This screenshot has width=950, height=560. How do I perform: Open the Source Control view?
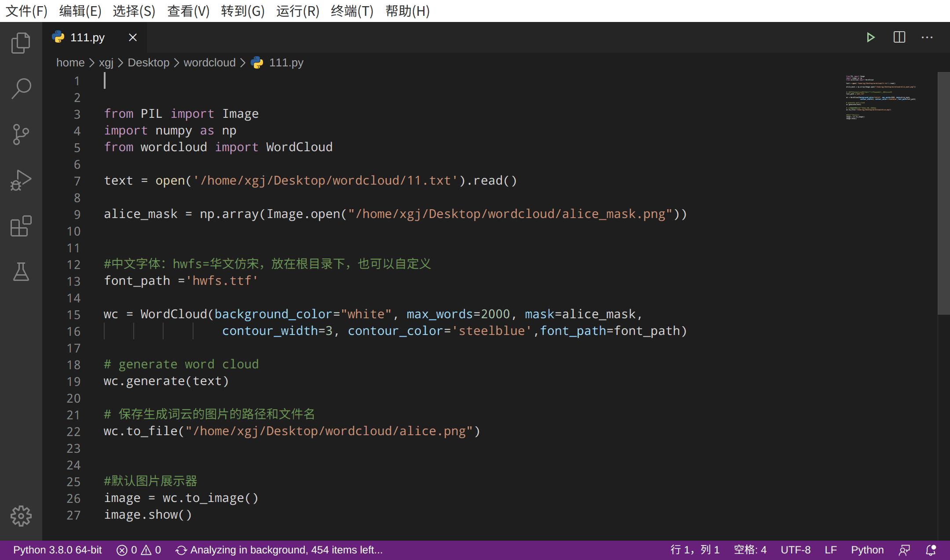pyautogui.click(x=21, y=135)
